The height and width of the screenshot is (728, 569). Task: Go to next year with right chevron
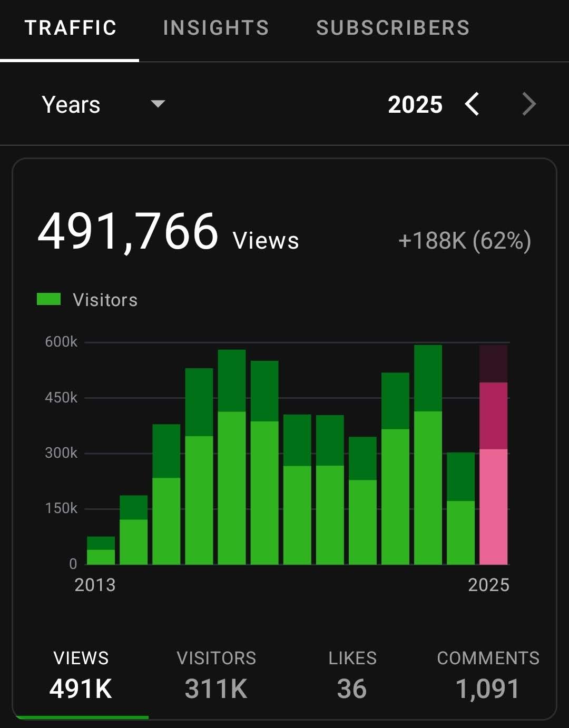click(529, 104)
